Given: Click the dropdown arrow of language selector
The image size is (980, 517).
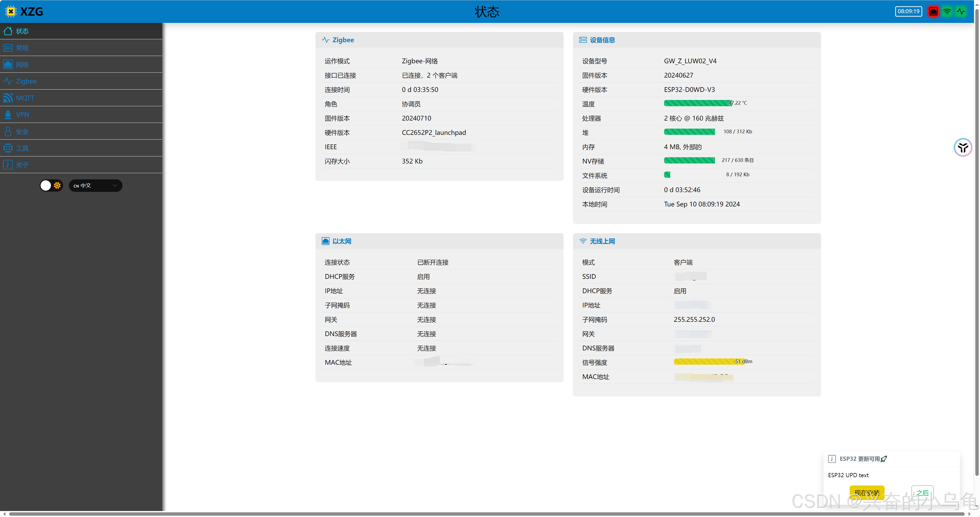Looking at the screenshot, I should 114,185.
